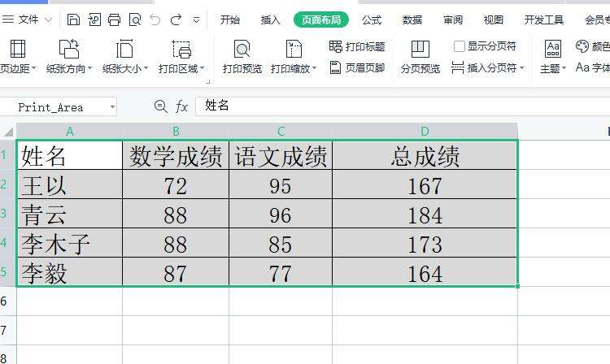The image size is (610, 364).
Task: Switch to the 开始 tab
Action: point(230,19)
